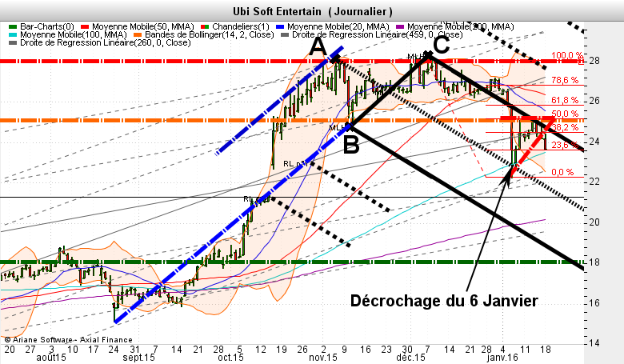Viewport: 624px width, 364px height.
Task: Select Bandes de Bollinger(14, 2, Close) label
Action: pyautogui.click(x=210, y=34)
